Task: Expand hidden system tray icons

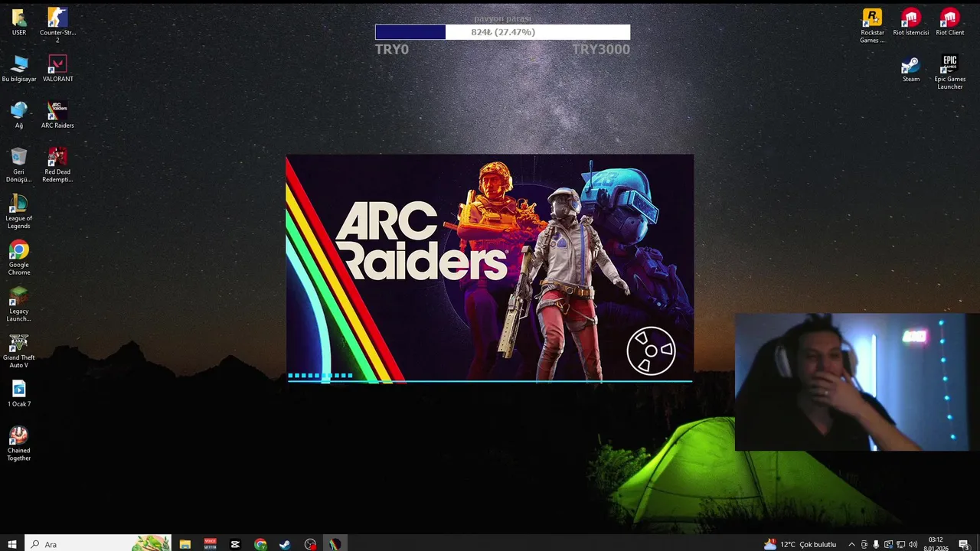Action: [851, 544]
